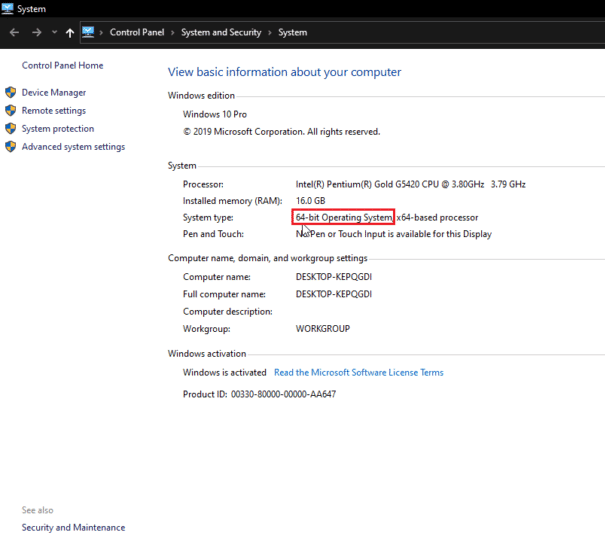Select the processor value Intel Pentium Gold G5420
605x540 pixels.
click(411, 184)
